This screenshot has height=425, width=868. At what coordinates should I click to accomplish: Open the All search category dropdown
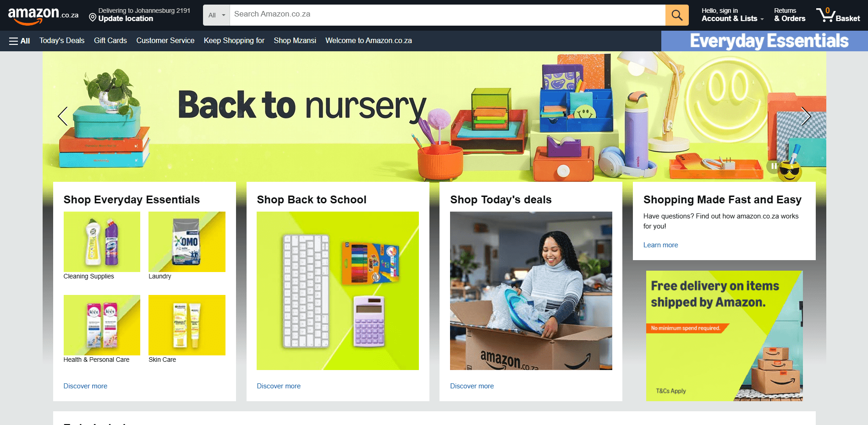[217, 15]
